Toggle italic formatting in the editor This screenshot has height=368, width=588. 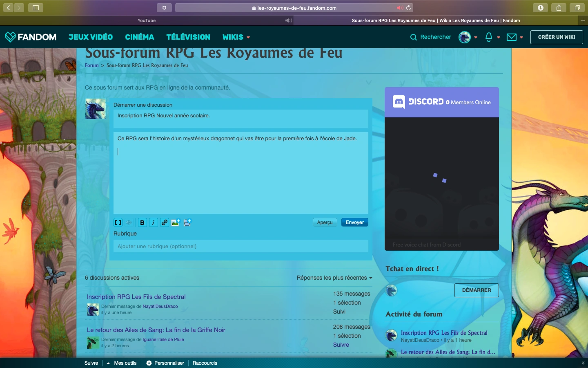point(153,222)
